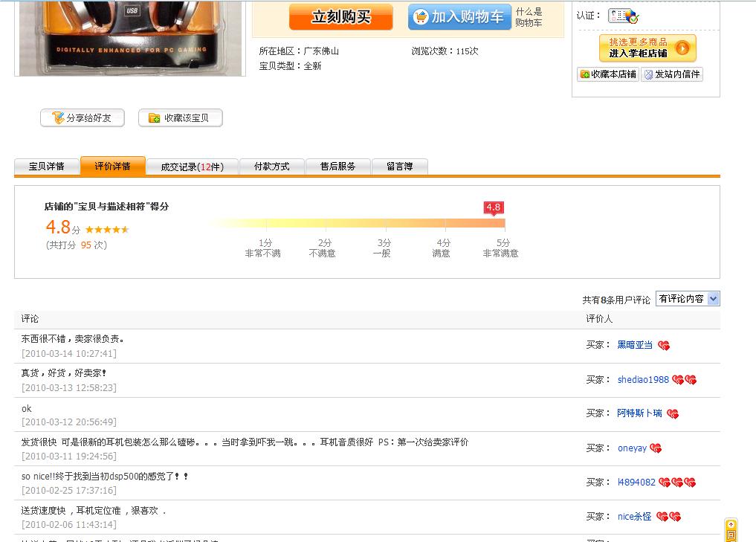The image size is (756, 542).
Task: Click the 发站内信件 message icon
Action: point(648,74)
